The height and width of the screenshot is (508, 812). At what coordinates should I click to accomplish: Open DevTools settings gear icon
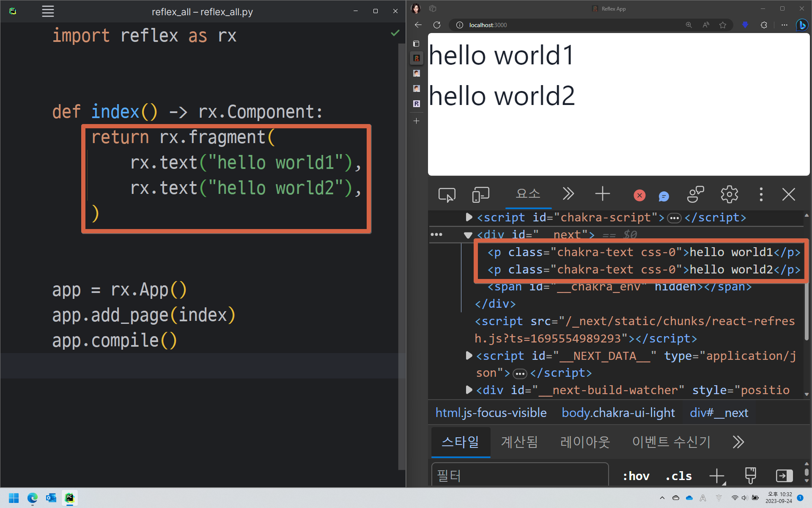click(x=729, y=195)
